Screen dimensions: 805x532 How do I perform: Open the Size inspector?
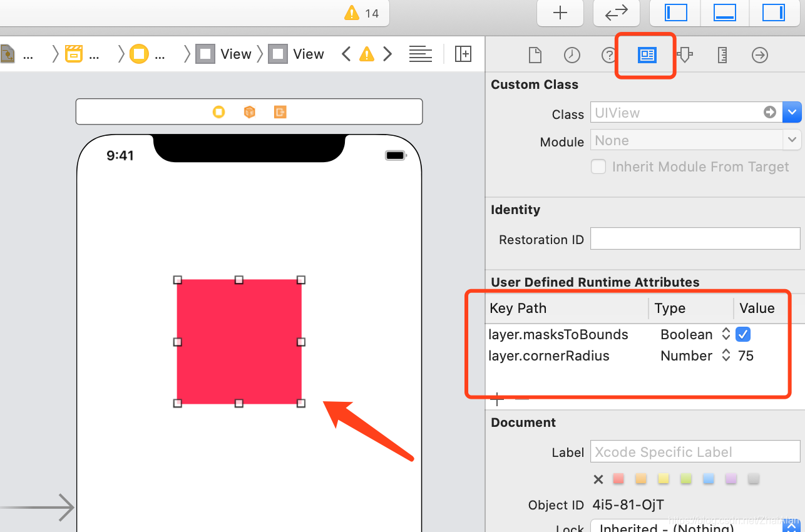tap(722, 54)
